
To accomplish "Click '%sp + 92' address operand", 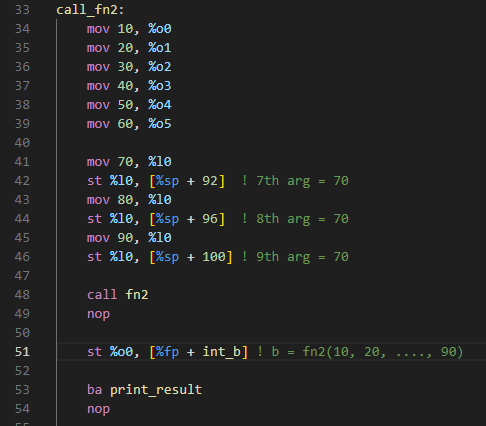I will pos(187,181).
